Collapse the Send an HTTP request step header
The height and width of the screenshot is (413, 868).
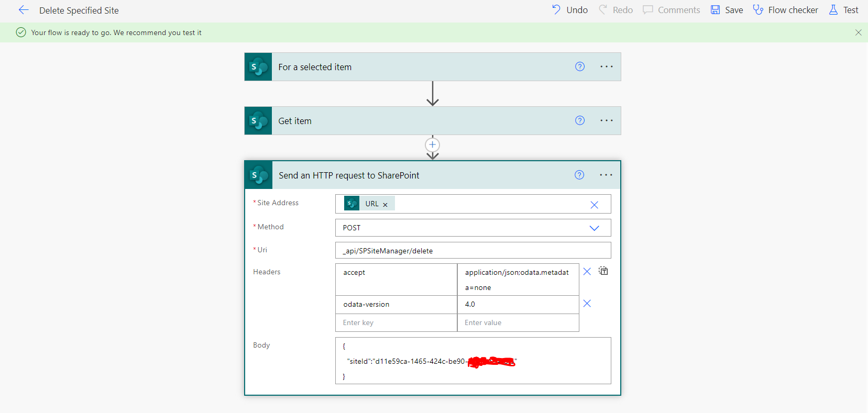point(432,175)
